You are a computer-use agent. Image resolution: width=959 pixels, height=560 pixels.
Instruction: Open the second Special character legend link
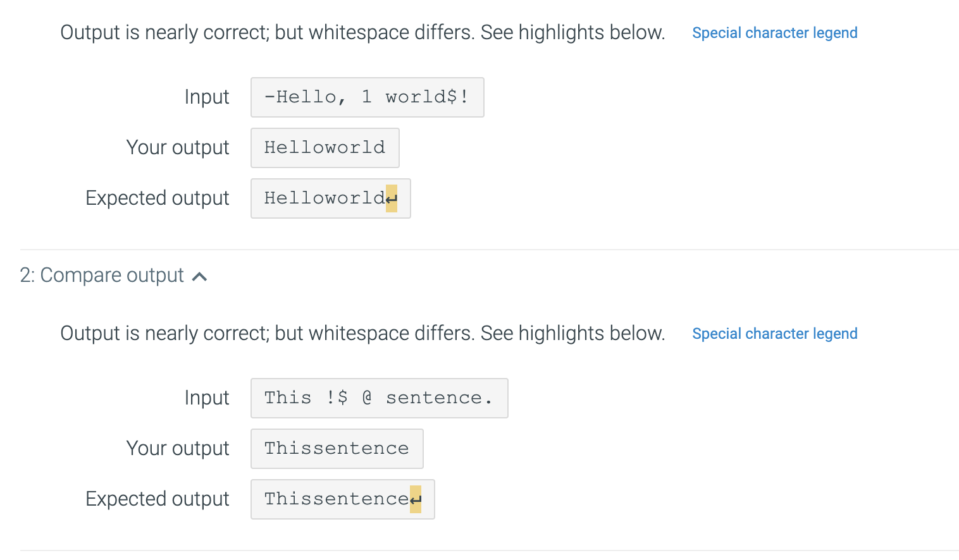(774, 333)
